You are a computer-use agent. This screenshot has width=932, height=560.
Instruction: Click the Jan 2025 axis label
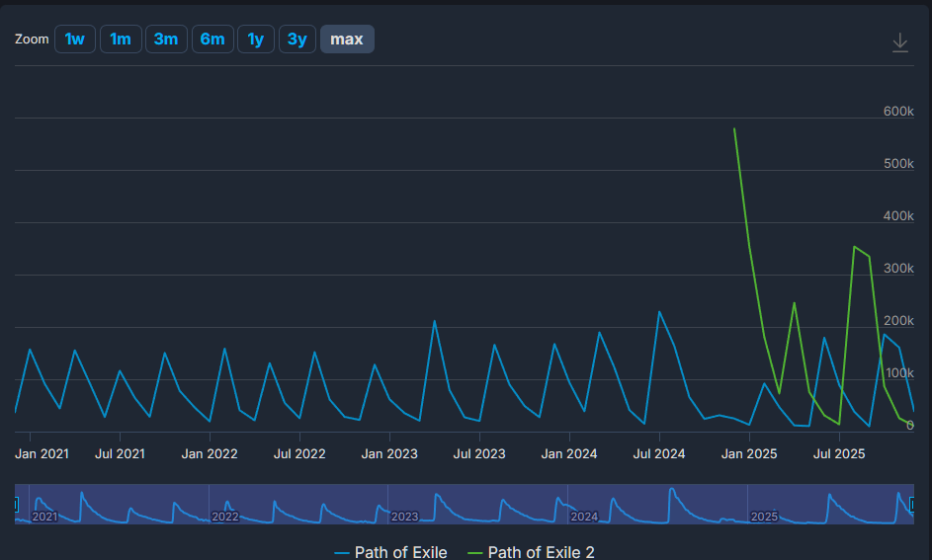point(749,454)
